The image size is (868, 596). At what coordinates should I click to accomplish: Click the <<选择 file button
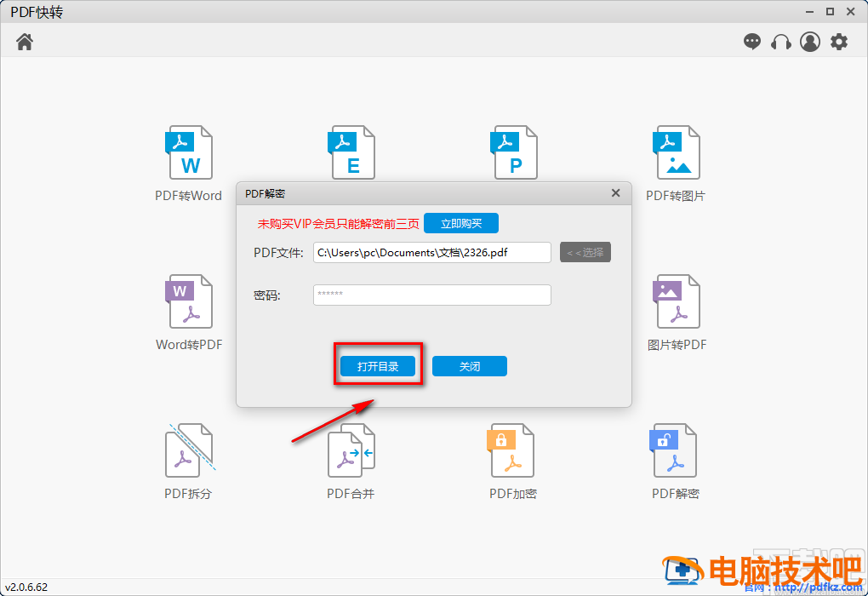[585, 252]
